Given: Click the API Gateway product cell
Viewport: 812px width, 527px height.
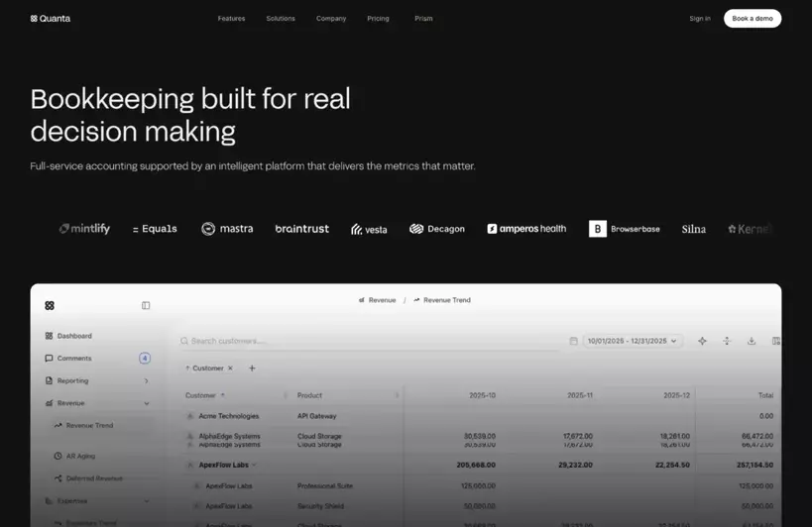Looking at the screenshot, I should tap(316, 416).
